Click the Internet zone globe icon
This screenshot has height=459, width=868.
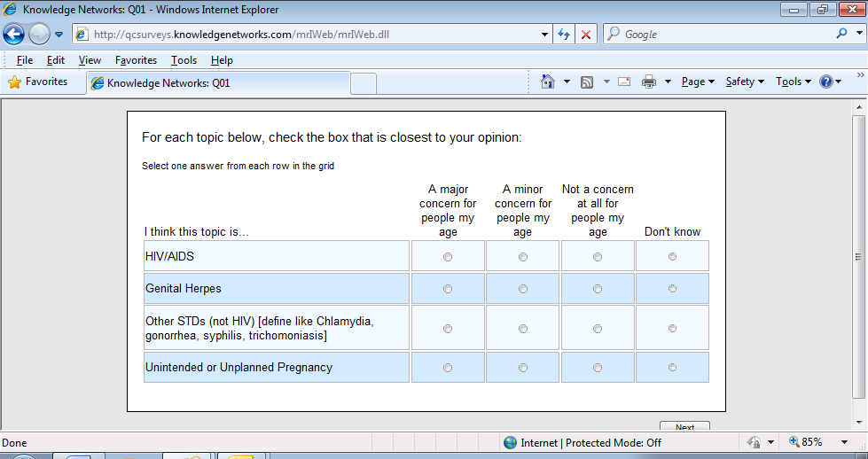pos(510,443)
